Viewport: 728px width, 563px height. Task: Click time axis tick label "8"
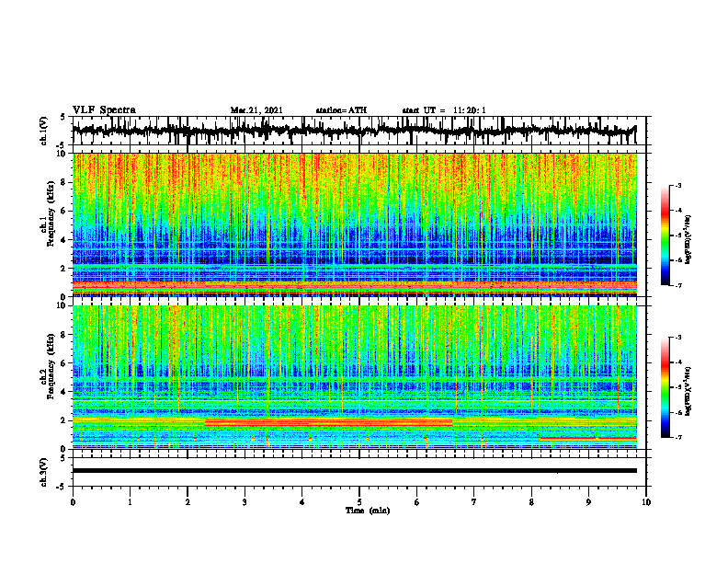pos(531,502)
